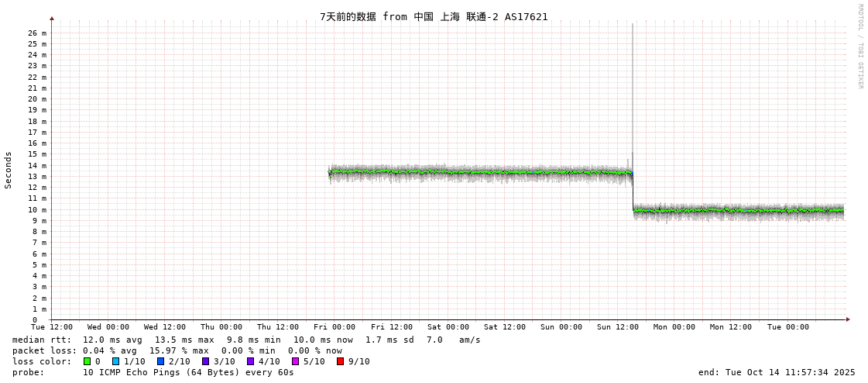
Task: Click the magenta 5/10 loss color swatch
Action: point(295,361)
